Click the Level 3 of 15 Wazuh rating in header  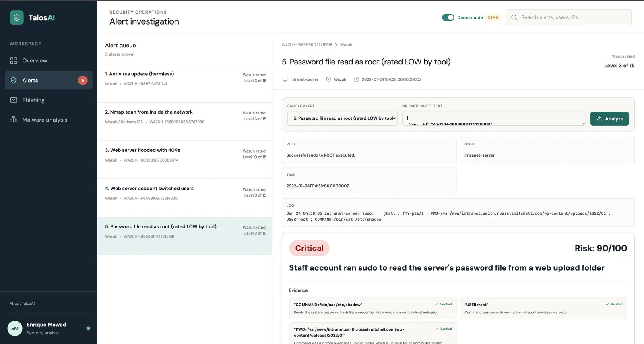[x=619, y=66]
